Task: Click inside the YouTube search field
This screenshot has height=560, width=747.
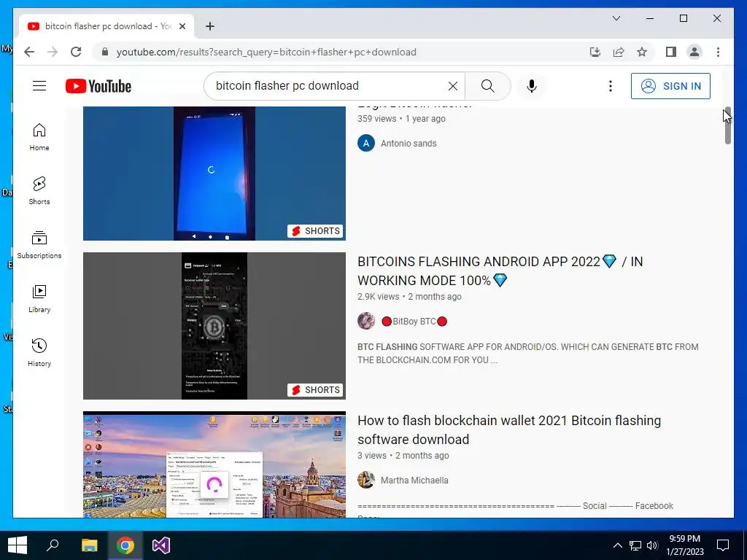Action: [x=329, y=86]
